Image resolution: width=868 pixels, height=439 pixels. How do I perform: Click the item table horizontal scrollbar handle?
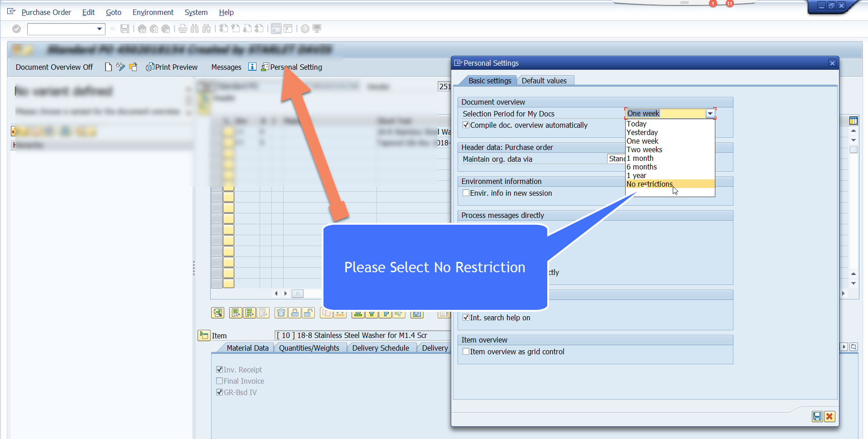click(x=297, y=294)
